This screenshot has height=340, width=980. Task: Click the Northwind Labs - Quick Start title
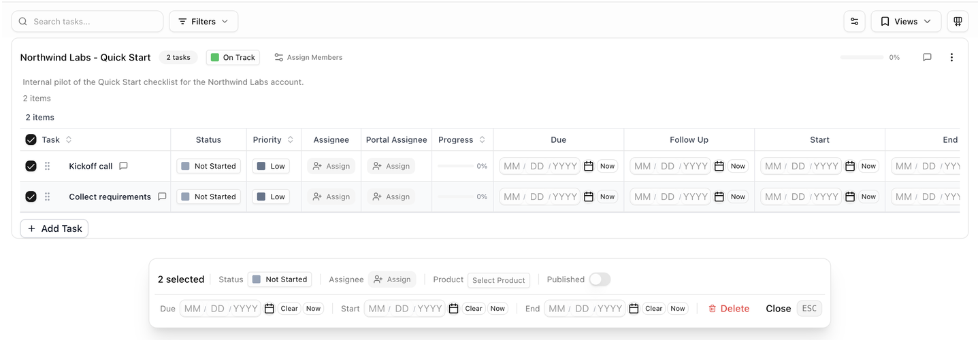[86, 57]
